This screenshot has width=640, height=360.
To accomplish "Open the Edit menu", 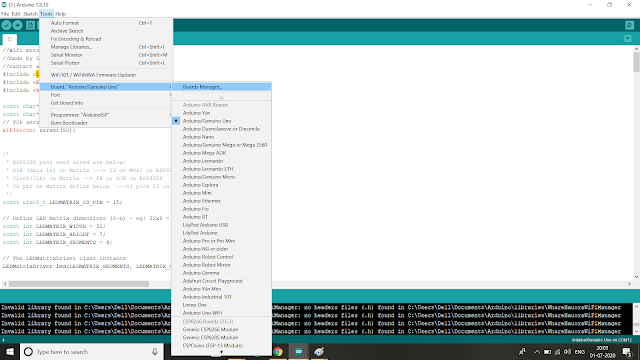I will pos(16,14).
